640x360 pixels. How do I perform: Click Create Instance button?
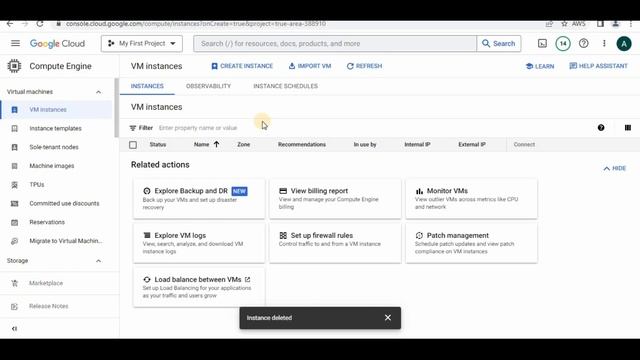click(x=242, y=66)
